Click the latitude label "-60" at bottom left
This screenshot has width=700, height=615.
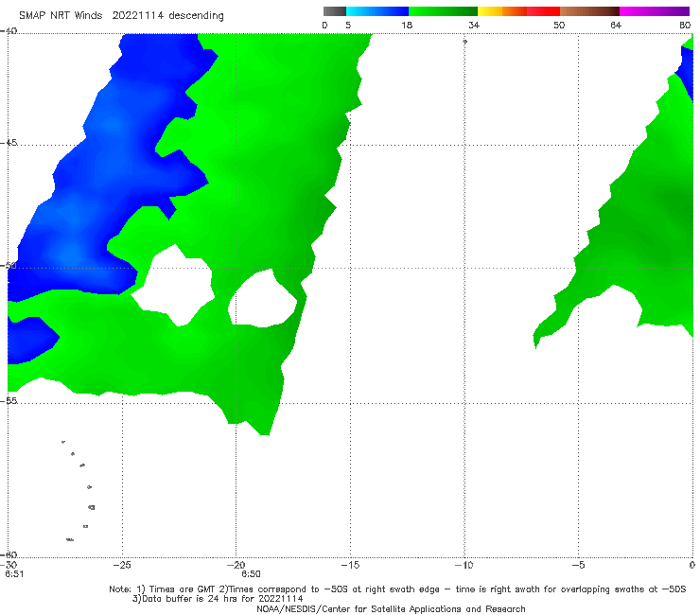(9, 554)
